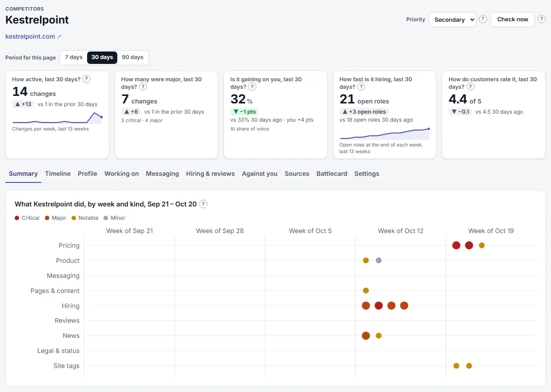Click help icon on customer rating card
The image size is (551, 392).
click(x=471, y=87)
